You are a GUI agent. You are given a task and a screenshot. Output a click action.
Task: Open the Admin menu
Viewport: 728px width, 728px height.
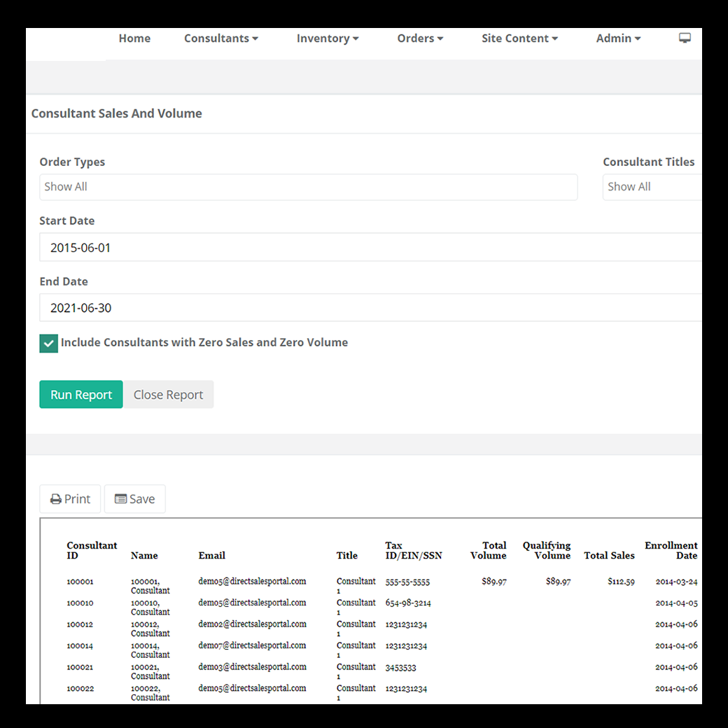click(x=618, y=38)
